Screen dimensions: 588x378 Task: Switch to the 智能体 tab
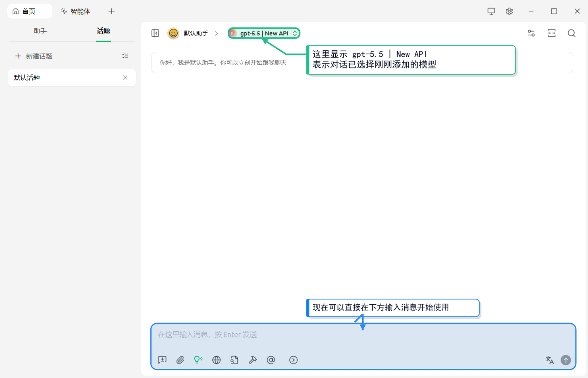[x=75, y=11]
